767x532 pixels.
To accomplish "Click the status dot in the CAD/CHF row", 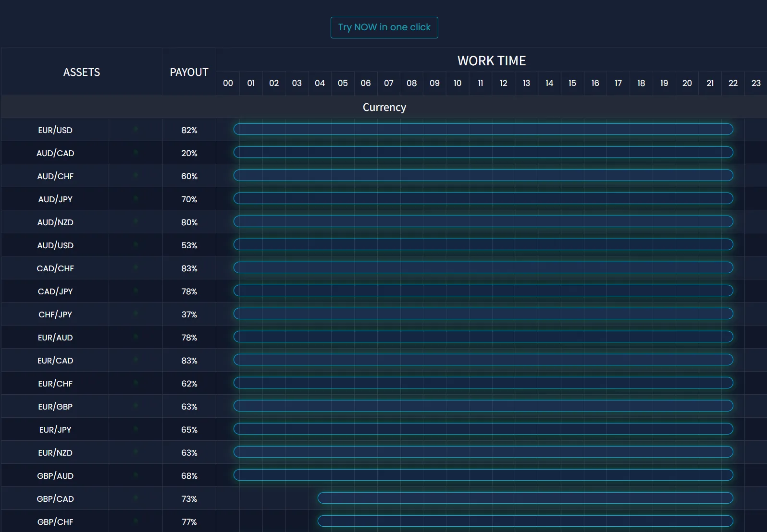I will [136, 267].
